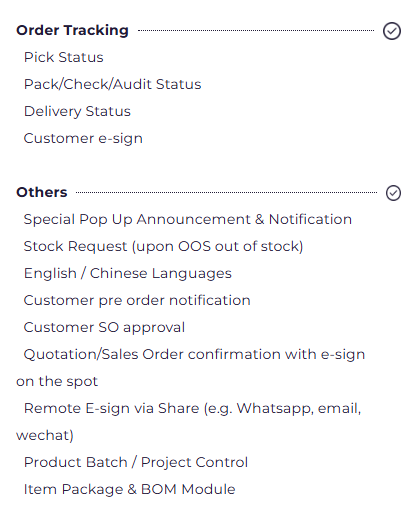Select the Order Tracking heading

pos(72,30)
